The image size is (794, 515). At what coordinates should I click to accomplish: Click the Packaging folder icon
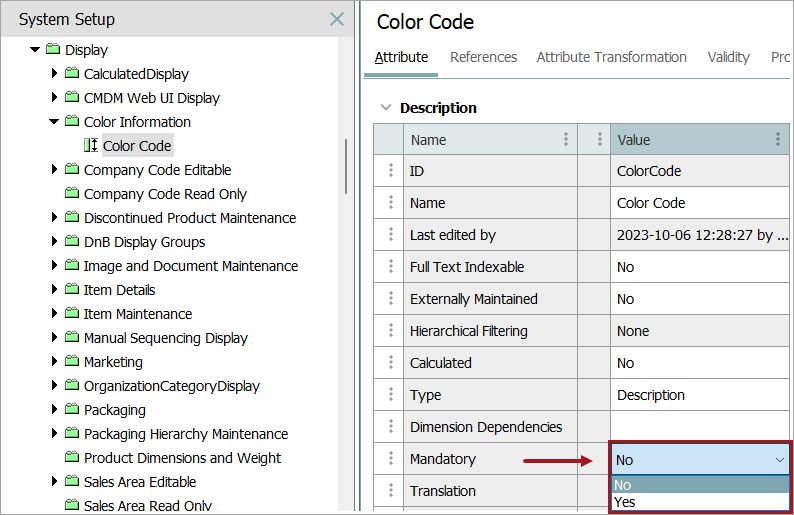point(72,410)
